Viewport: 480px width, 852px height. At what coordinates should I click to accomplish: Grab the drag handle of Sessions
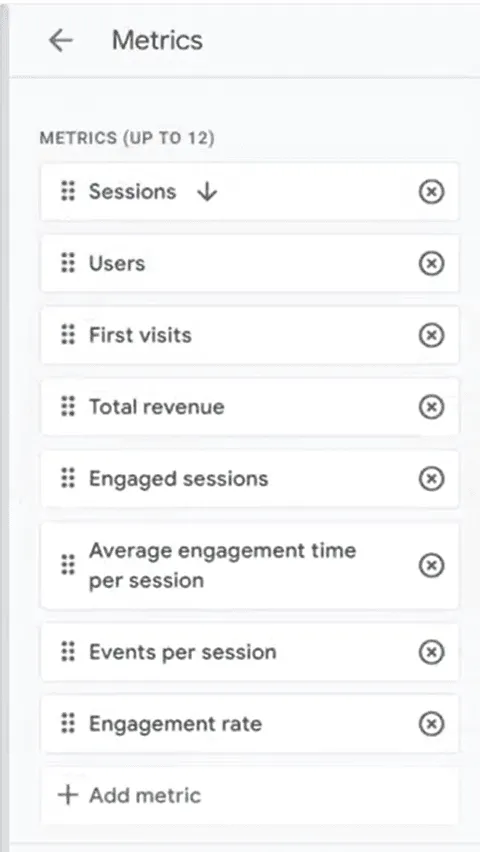(68, 192)
